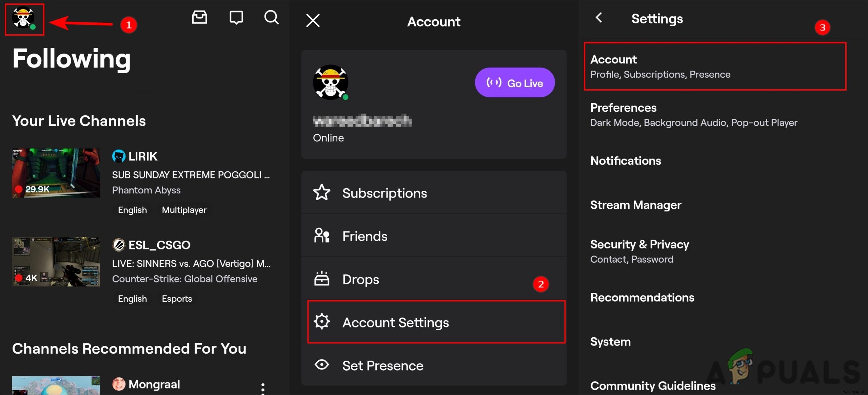
Task: Open Drops via the gift icon
Action: click(x=321, y=279)
